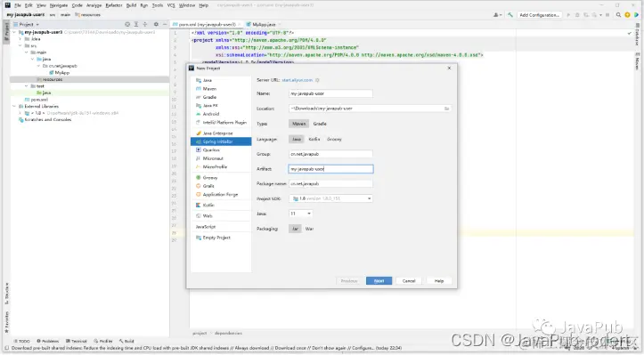Click the Group input field
The height and width of the screenshot is (355, 644).
pos(330,154)
